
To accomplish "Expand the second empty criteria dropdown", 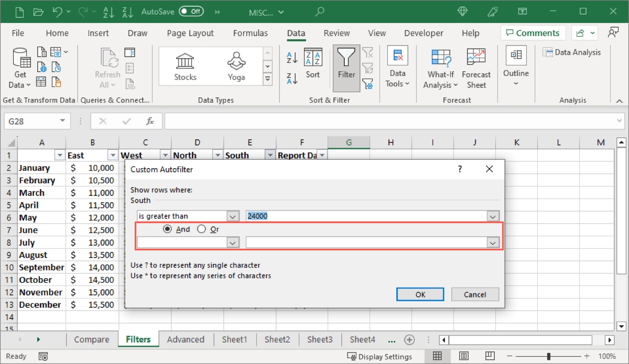I will tap(492, 242).
